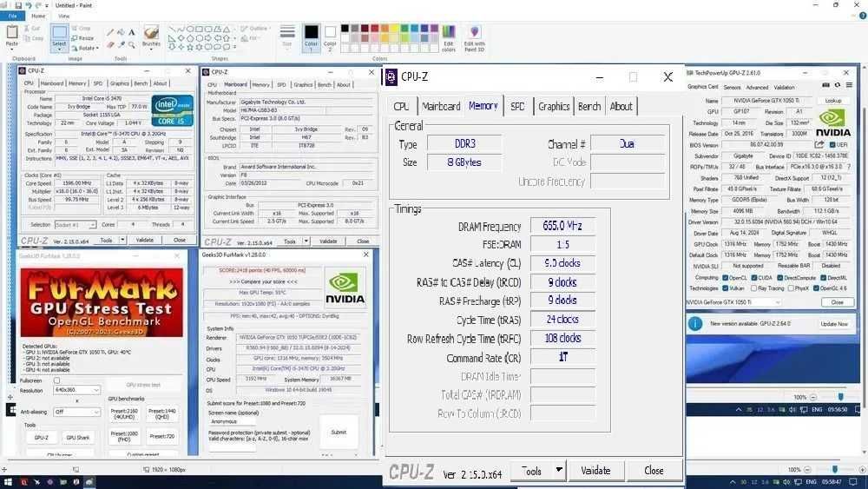Click the Select tool rectangle icon

point(59,32)
